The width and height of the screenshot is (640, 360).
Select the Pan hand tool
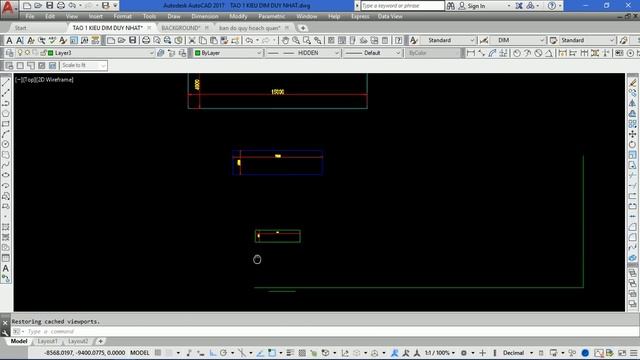[x=285, y=40]
